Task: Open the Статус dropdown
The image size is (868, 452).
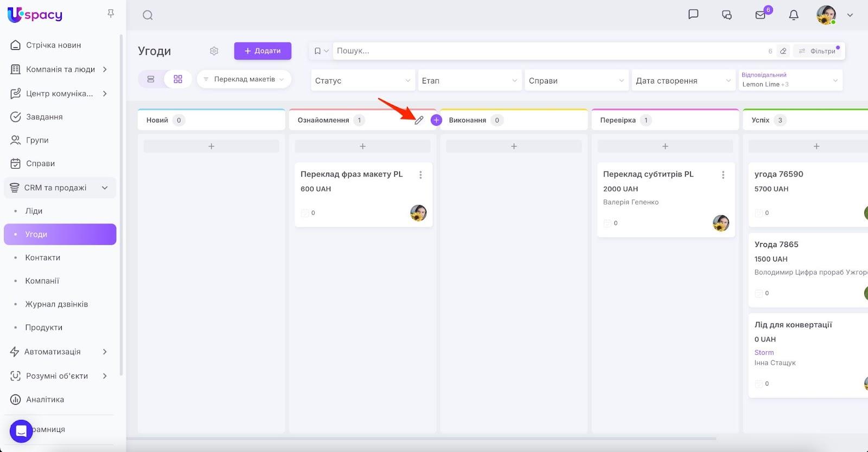Action: click(x=363, y=80)
